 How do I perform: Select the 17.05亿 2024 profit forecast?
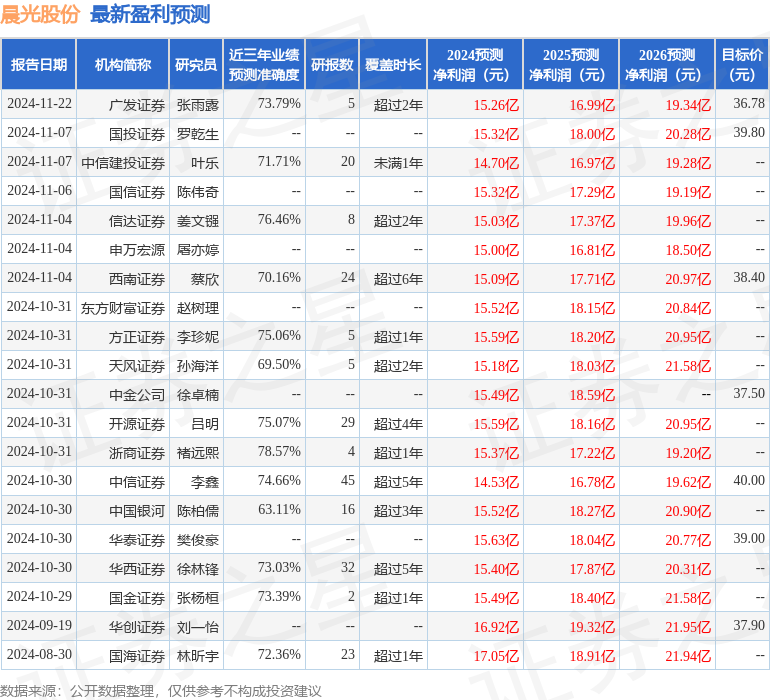(496, 656)
